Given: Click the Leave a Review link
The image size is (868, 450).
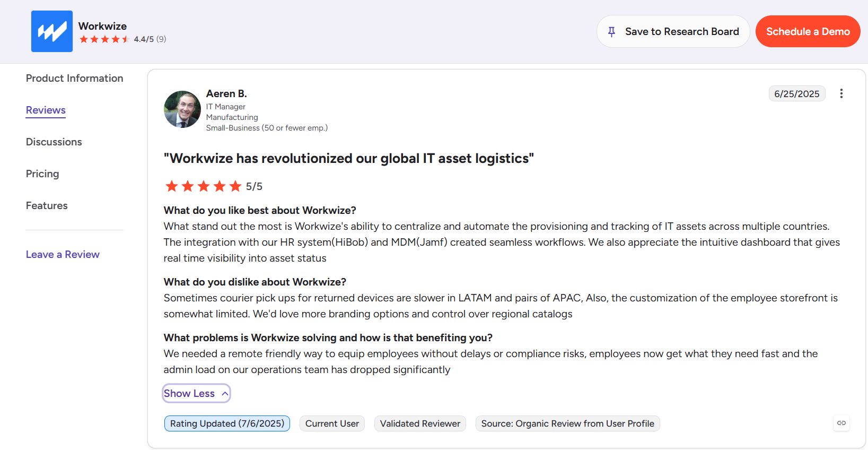Looking at the screenshot, I should (63, 254).
